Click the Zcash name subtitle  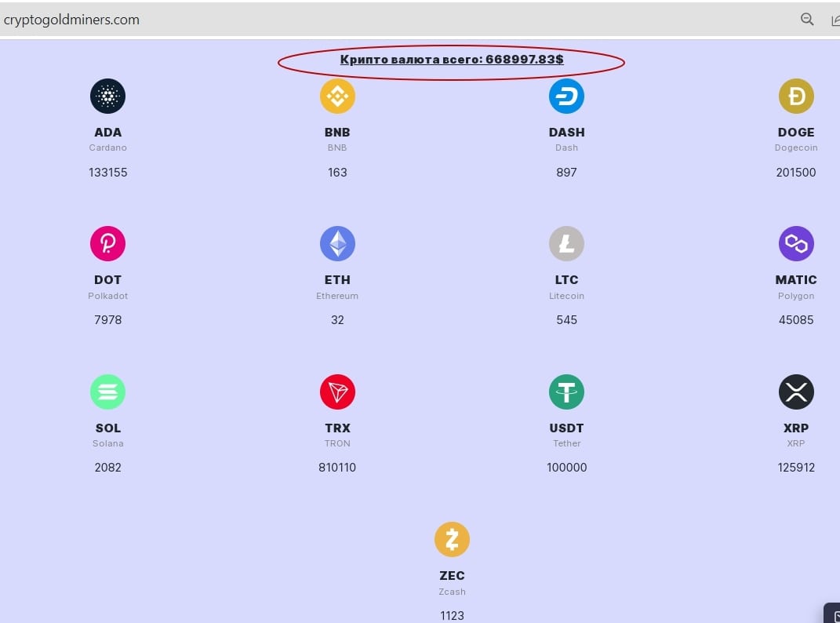pos(452,592)
